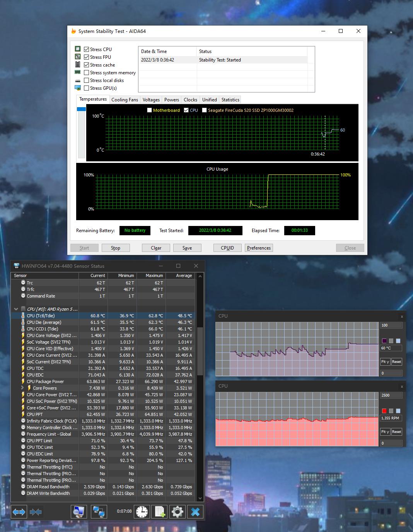The image size is (413, 532).
Task: Stop the running stability test
Action: (x=115, y=248)
